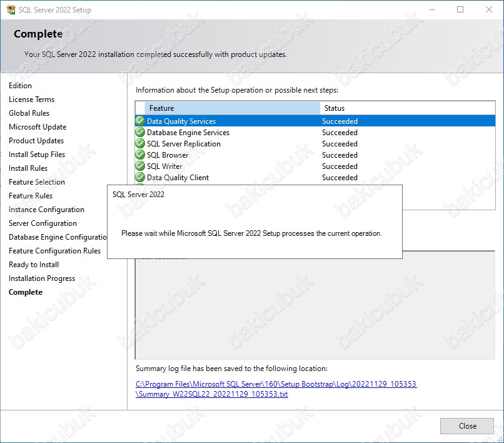Click green check icon beside SQL Writer
This screenshot has width=504, height=443.
(x=140, y=166)
